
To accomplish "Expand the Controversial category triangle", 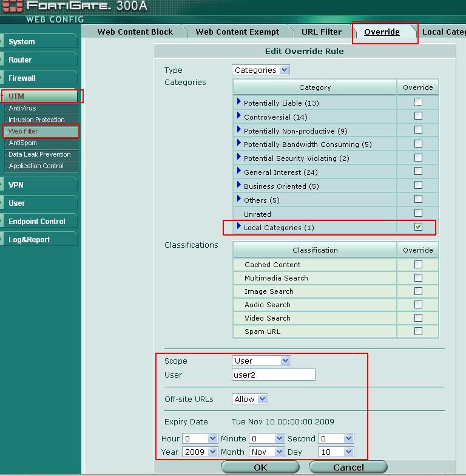I will pyautogui.click(x=239, y=116).
